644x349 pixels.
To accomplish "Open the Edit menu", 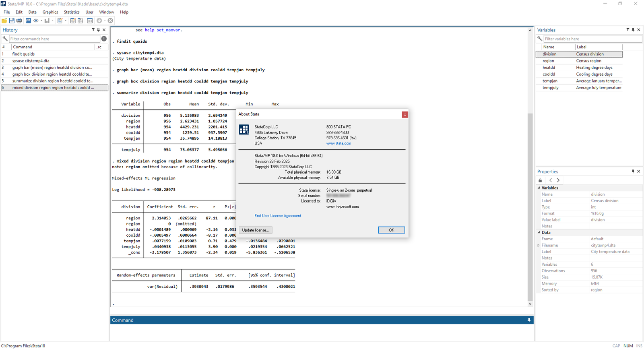I will pos(19,12).
